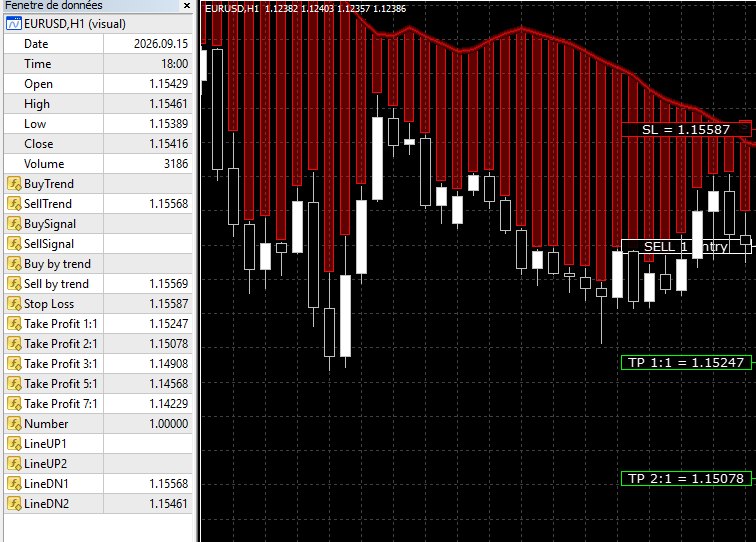Click the LineUP2 indicator icon
Viewport: 756px width, 542px height.
click(14, 464)
